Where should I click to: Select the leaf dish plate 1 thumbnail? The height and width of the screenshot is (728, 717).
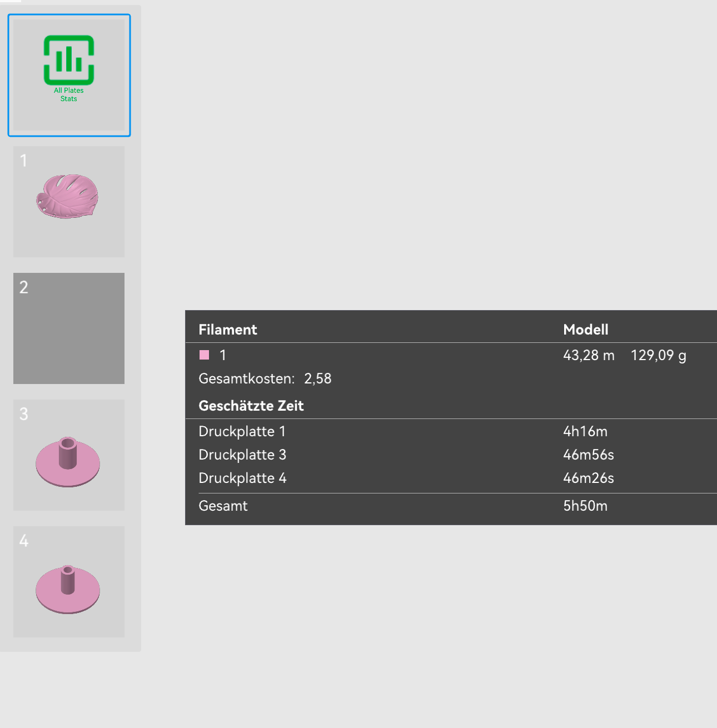coord(69,201)
